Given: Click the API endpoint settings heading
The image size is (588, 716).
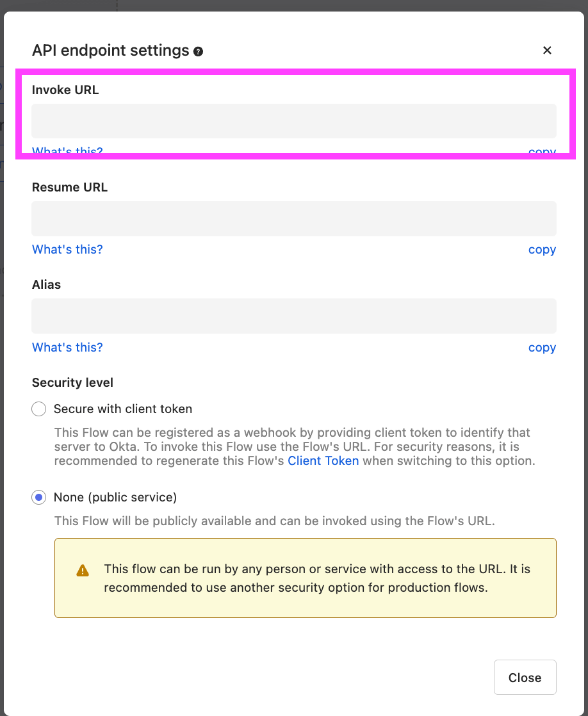Looking at the screenshot, I should pos(111,50).
